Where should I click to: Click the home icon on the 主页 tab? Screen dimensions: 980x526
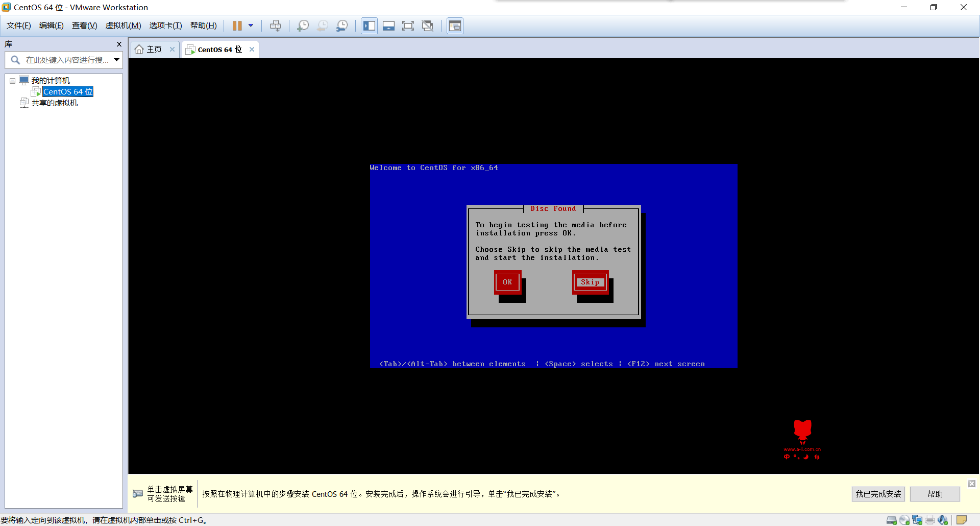[x=139, y=50]
